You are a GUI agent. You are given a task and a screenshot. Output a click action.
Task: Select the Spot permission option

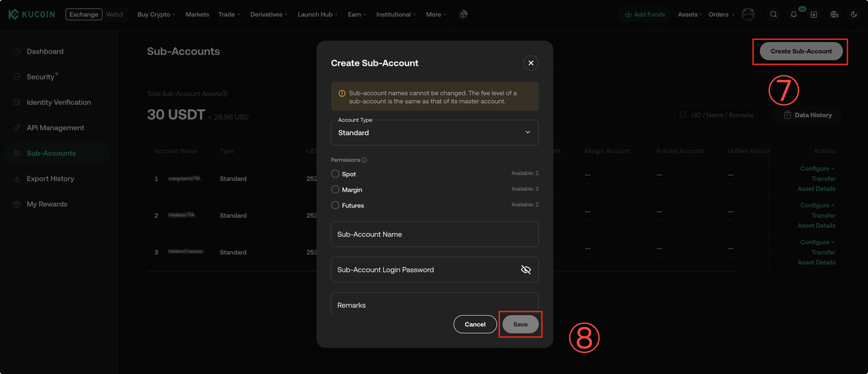(x=335, y=174)
